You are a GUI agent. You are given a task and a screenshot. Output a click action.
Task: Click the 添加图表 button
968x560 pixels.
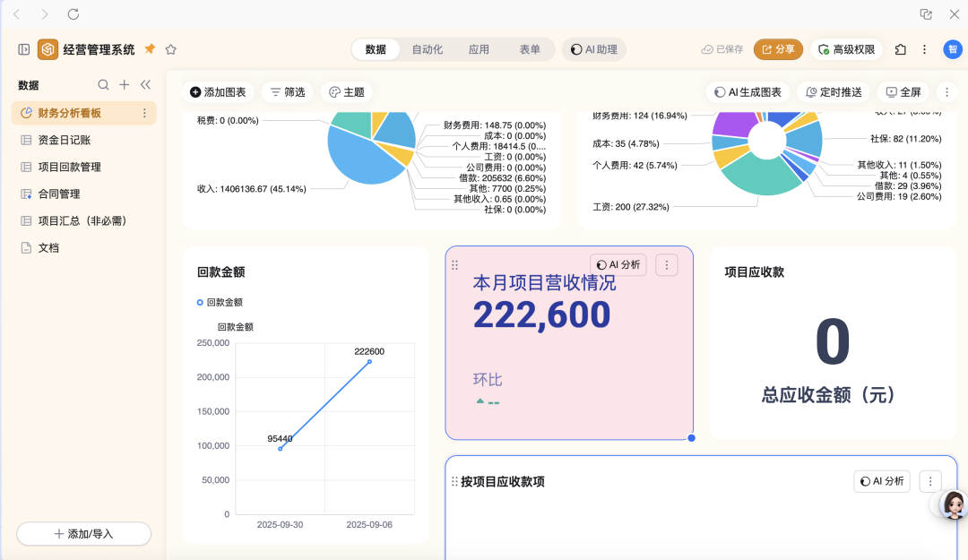click(x=218, y=92)
